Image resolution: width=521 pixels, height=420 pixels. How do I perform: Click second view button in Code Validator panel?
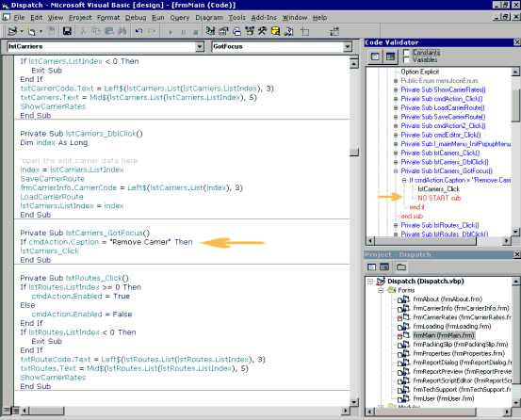click(390, 57)
